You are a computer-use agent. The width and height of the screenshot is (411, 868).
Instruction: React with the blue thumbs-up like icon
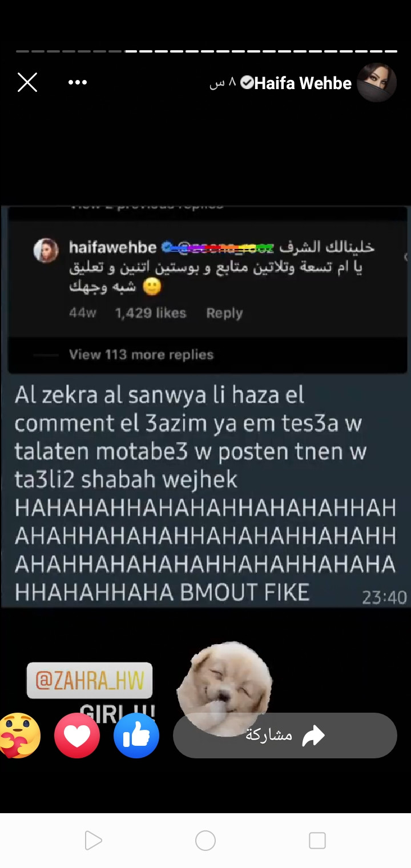click(x=136, y=736)
